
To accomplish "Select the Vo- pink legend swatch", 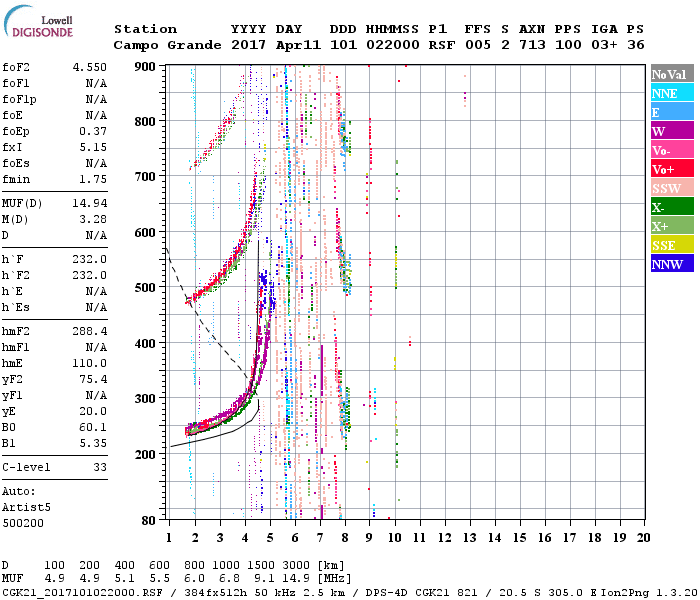I will pos(672,150).
